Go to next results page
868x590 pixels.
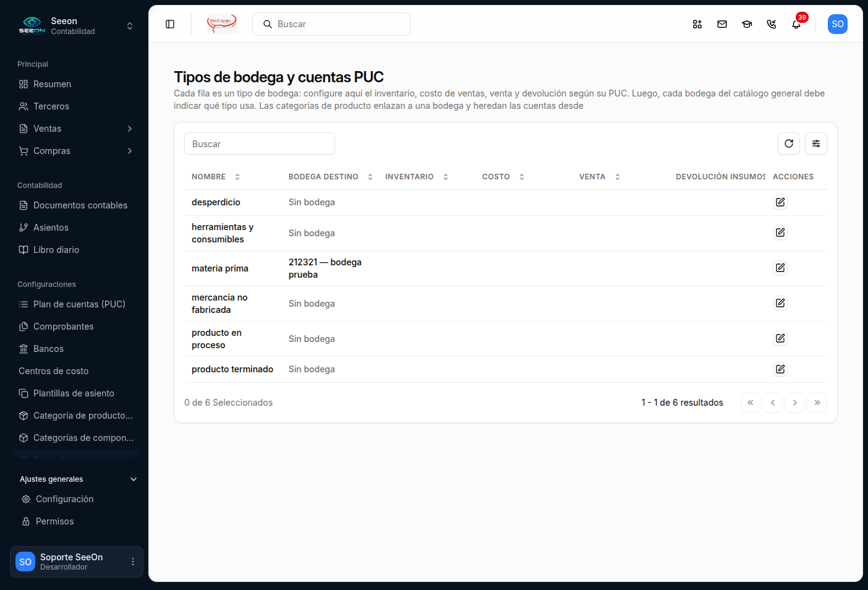795,403
